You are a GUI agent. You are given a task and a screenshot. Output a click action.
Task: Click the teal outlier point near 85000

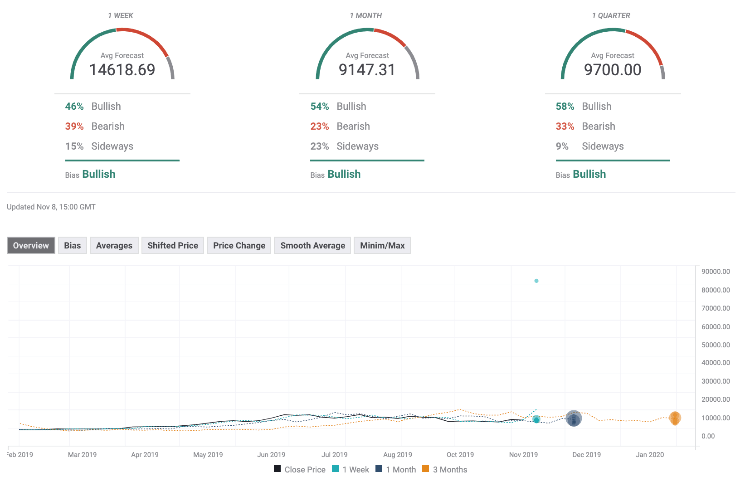(537, 281)
